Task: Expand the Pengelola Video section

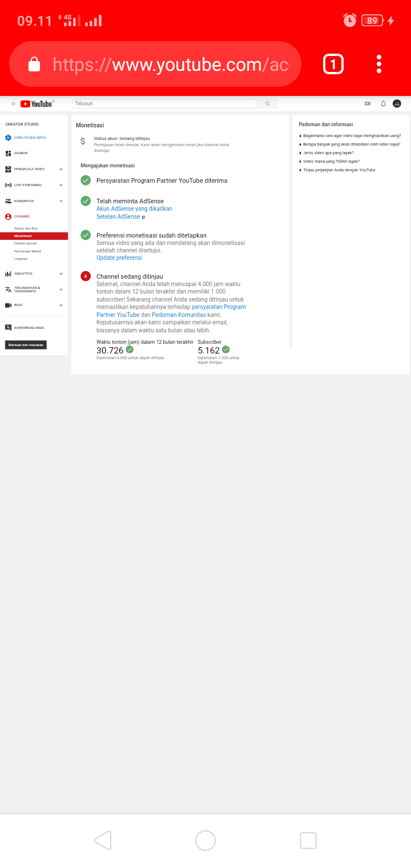Action: tap(34, 169)
